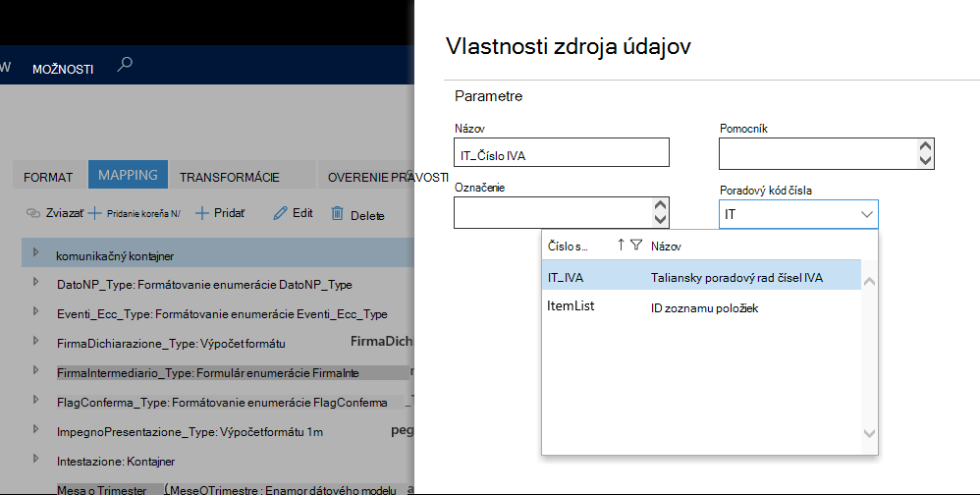Viewport: 980px width, 495px height.
Task: Expand FirmaIntermediario_Type tree node
Action: tap(36, 370)
